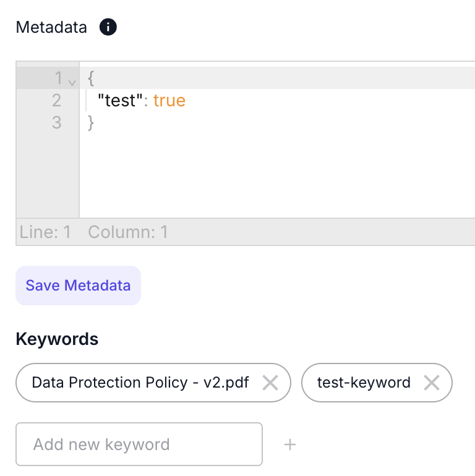Click the Column: 1 status indicator
475x476 pixels.
(x=128, y=232)
